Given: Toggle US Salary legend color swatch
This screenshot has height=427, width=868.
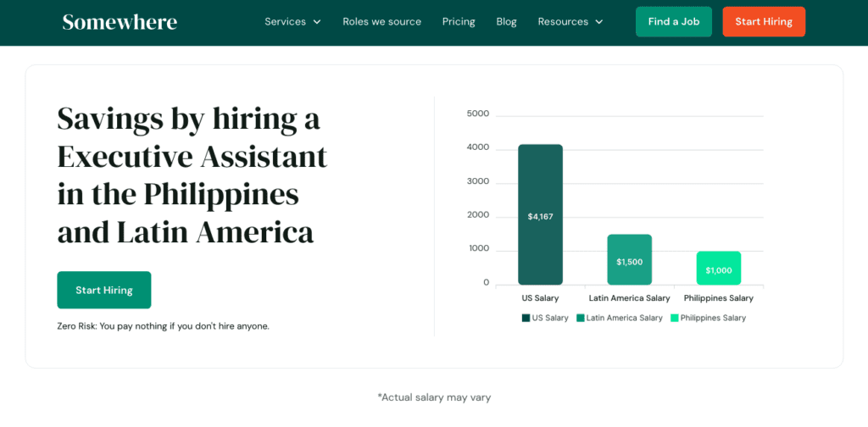Looking at the screenshot, I should click(526, 318).
